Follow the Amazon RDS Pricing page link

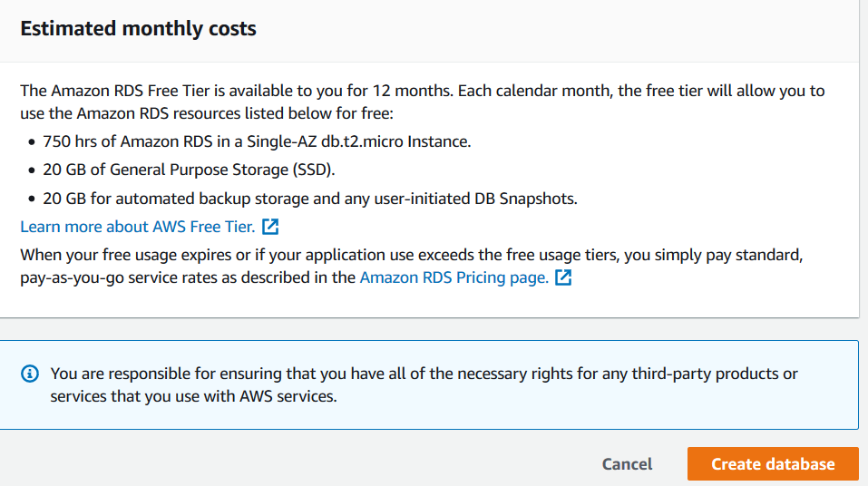(x=454, y=278)
